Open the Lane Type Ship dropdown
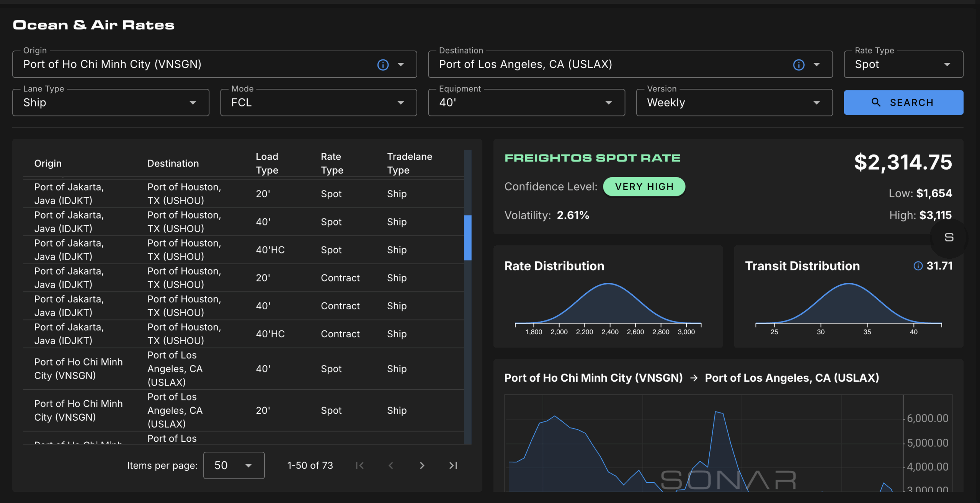This screenshot has width=980, height=503. [111, 103]
